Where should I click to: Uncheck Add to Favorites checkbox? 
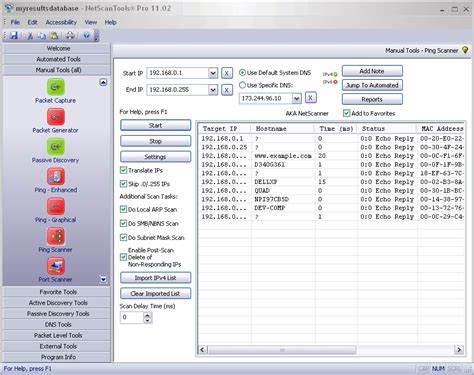(346, 113)
